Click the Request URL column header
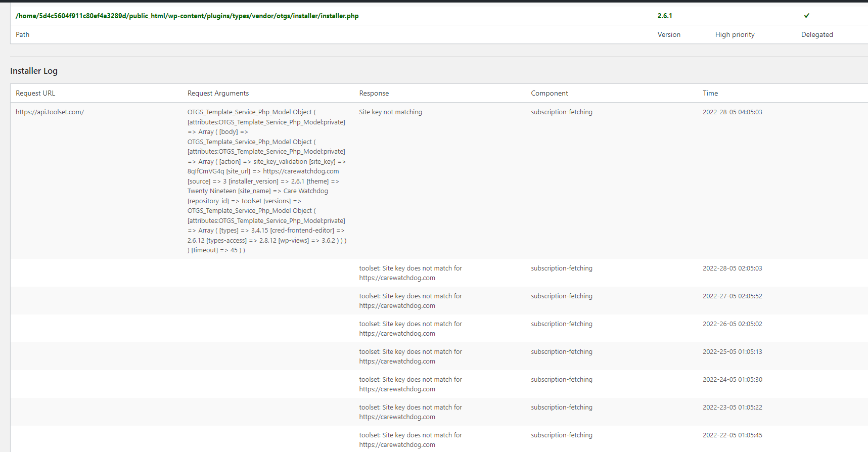 click(x=35, y=93)
